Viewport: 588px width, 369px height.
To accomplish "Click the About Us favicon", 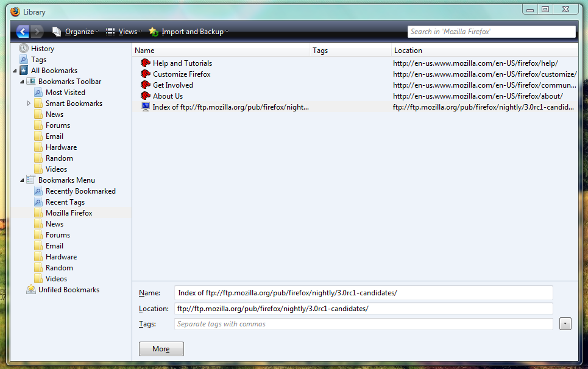I will pyautogui.click(x=146, y=96).
